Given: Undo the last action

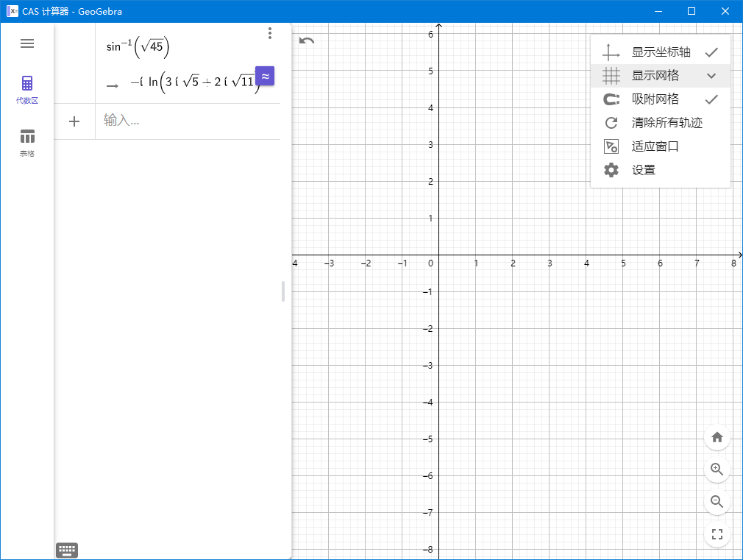Looking at the screenshot, I should (x=307, y=40).
